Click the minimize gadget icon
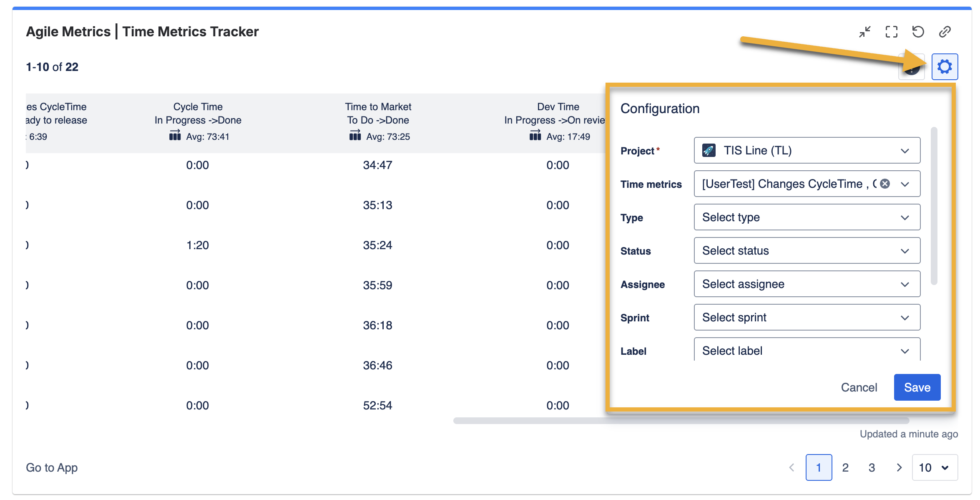980x500 pixels. point(865,32)
